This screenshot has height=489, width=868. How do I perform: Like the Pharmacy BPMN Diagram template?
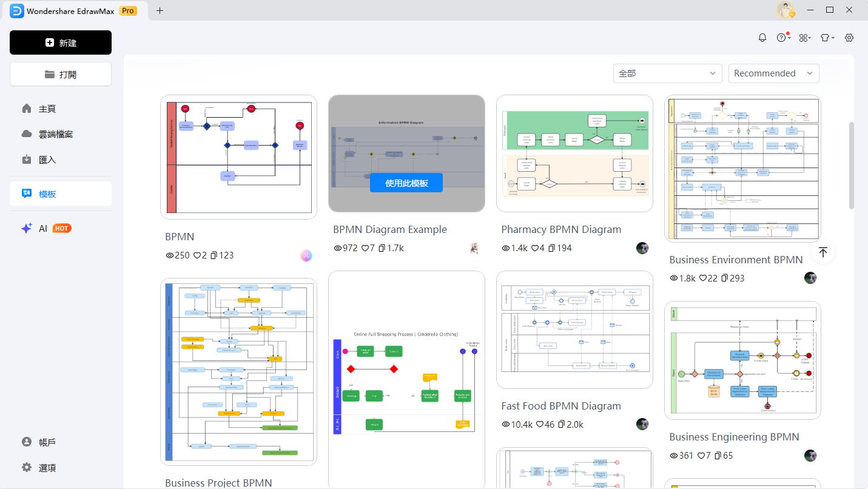[535, 248]
